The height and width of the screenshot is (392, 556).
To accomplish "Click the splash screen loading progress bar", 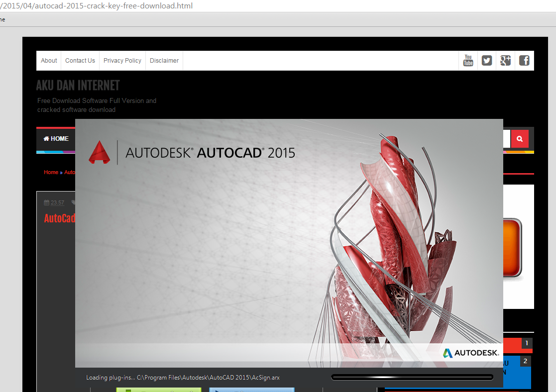I will [x=412, y=377].
